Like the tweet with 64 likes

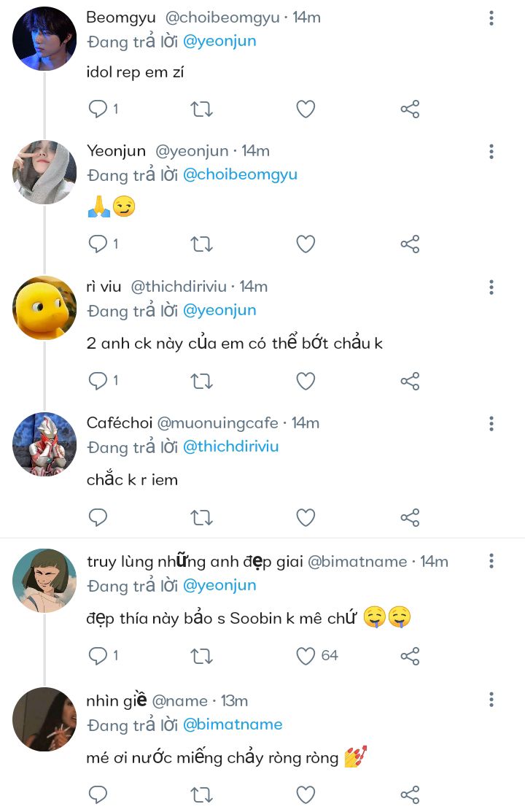pos(306,656)
